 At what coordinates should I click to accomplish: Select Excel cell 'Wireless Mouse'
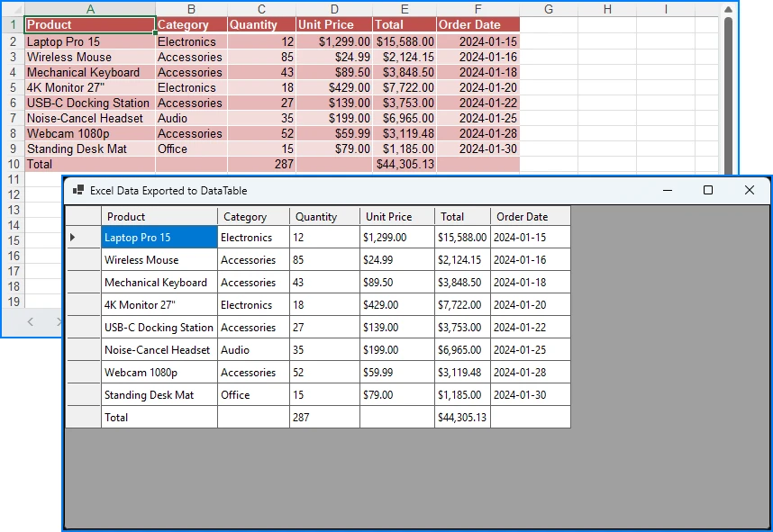(90, 57)
